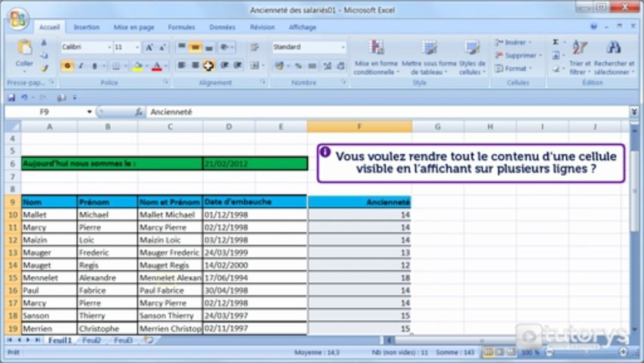Click the red font color A
The width and height of the screenshot is (644, 363).
click(157, 66)
